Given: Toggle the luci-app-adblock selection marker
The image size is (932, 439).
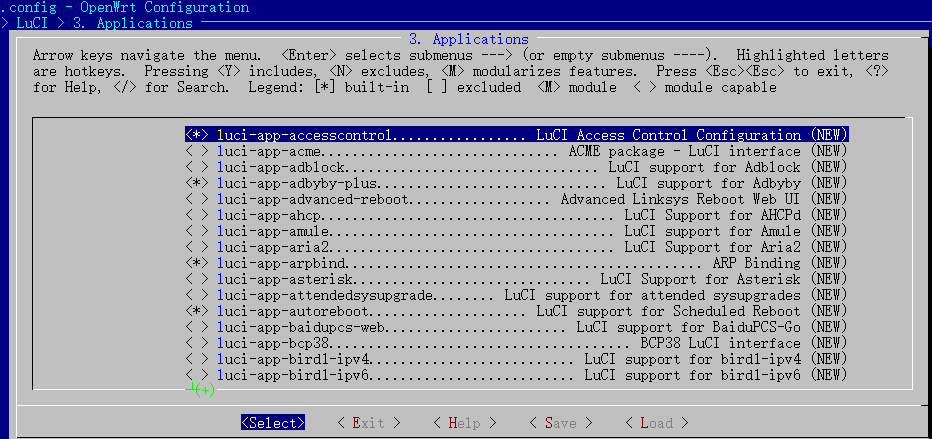Looking at the screenshot, I should click(x=197, y=167).
